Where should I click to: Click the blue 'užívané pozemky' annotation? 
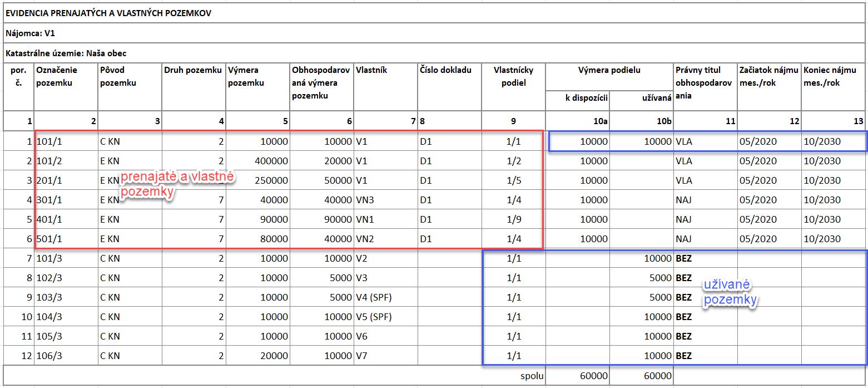tap(731, 293)
